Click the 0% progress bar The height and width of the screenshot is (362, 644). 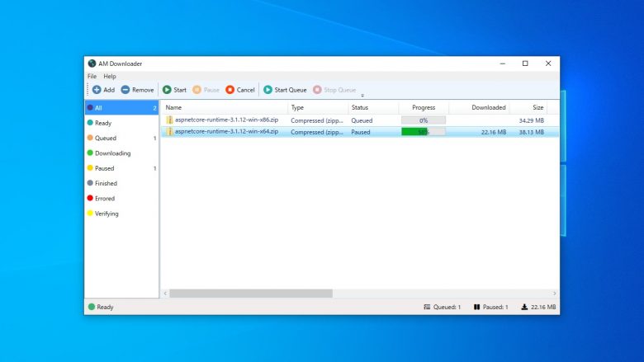[424, 120]
